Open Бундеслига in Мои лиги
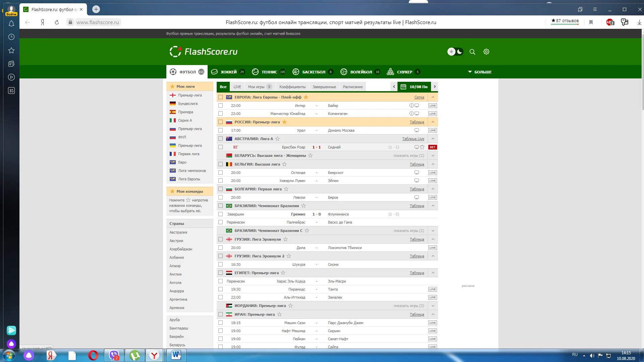The width and height of the screenshot is (644, 362). pyautogui.click(x=188, y=104)
